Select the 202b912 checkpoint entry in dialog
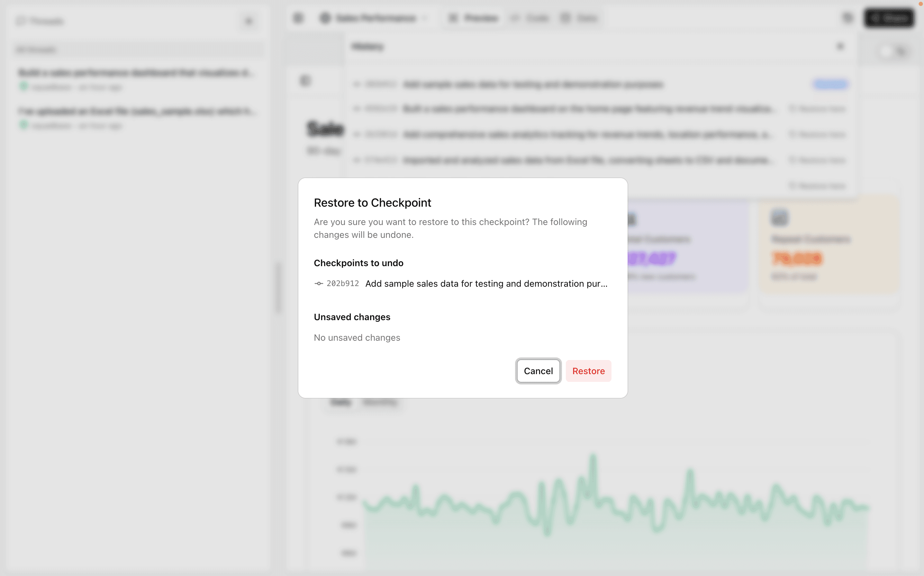Screen dimensions: 924x576 coord(461,283)
